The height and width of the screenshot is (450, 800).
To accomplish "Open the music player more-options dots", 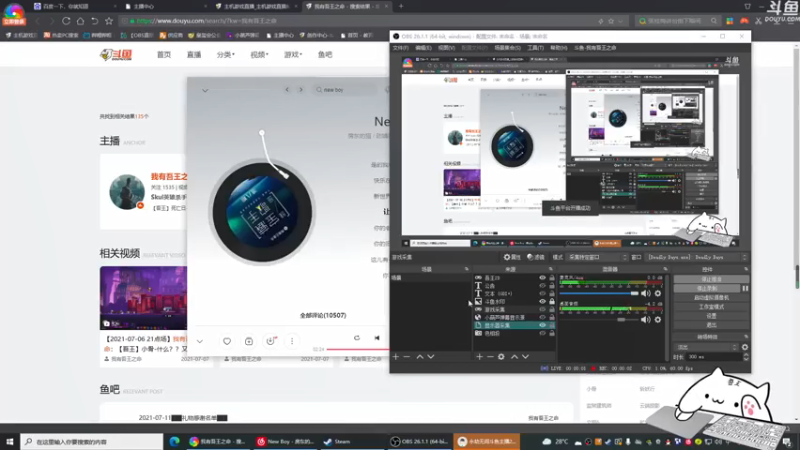I will [292, 341].
